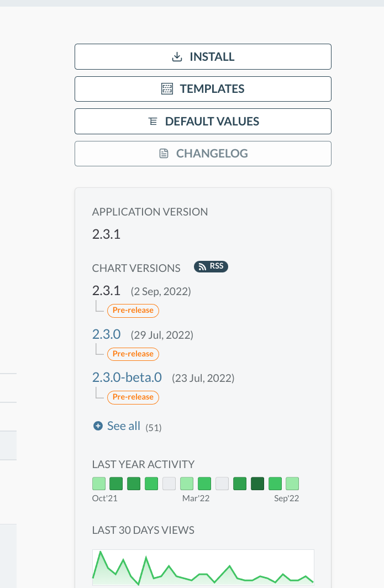The width and height of the screenshot is (384, 588).
Task: Click the Pre-release badge under 2.3.0-beta.0
Action: coord(133,397)
